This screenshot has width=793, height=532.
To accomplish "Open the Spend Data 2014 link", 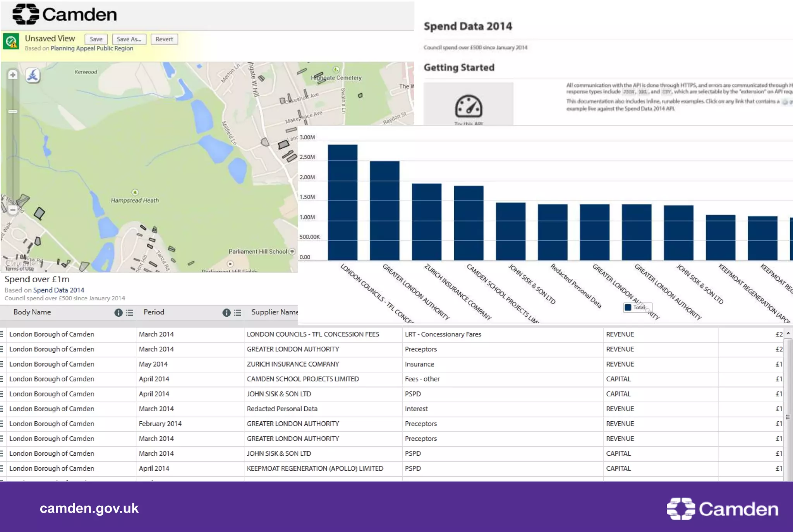I will pos(58,290).
